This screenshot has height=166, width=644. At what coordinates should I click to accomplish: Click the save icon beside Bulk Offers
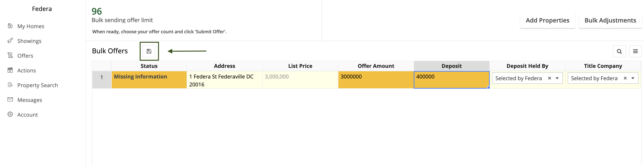(149, 51)
